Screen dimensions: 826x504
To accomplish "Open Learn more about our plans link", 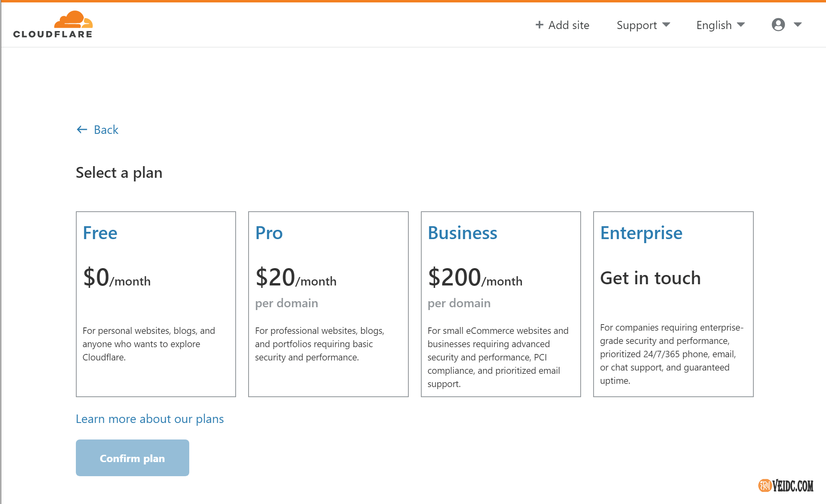I will pyautogui.click(x=150, y=419).
